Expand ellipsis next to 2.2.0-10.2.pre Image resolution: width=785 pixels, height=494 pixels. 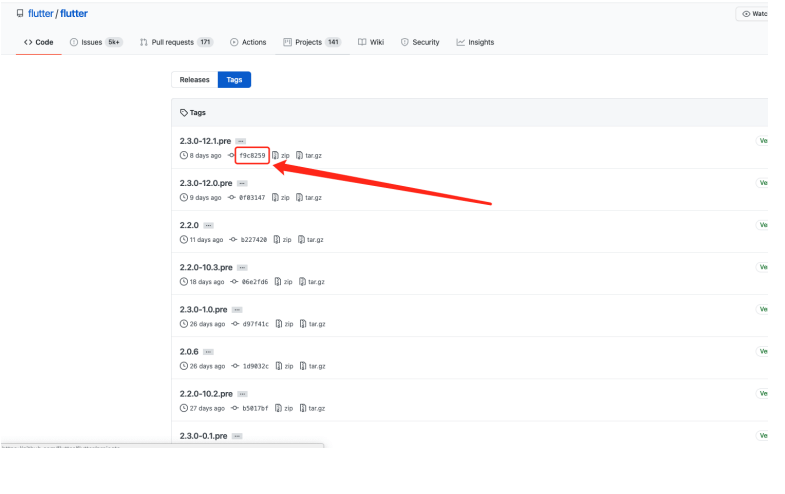coord(242,393)
